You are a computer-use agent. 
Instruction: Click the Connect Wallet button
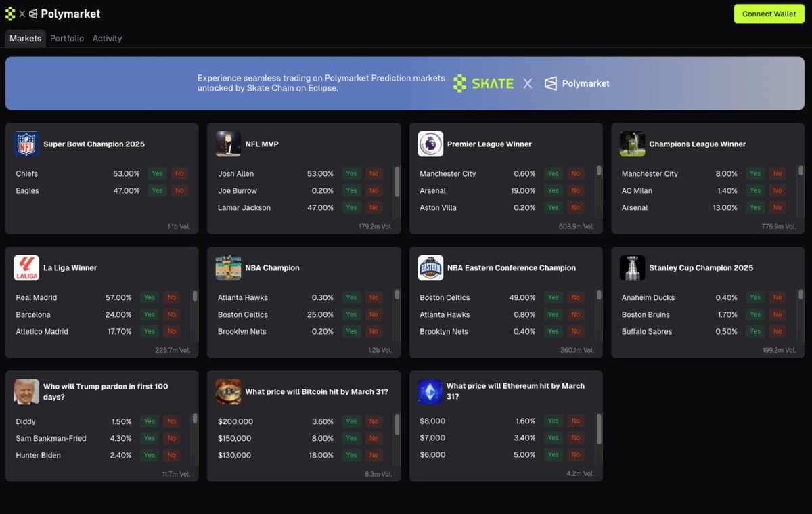(x=769, y=14)
